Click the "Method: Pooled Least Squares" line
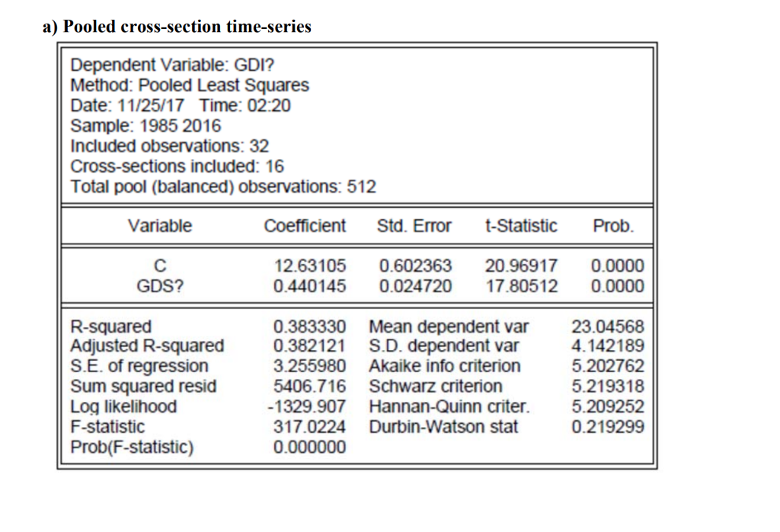Image resolution: width=780 pixels, height=532 pixels. click(x=190, y=86)
